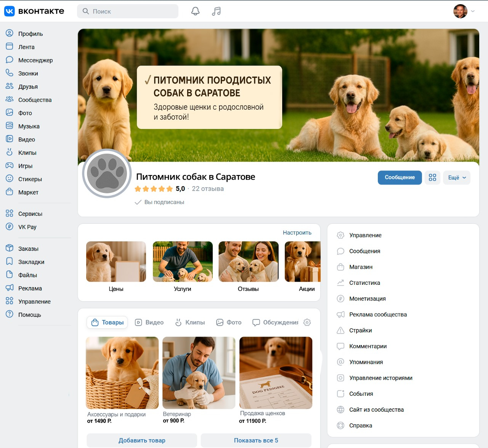Click the Сайт из сообщества globe icon

(340, 409)
